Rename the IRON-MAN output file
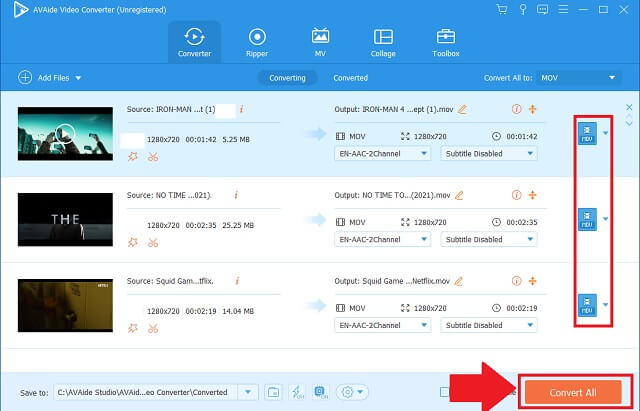This screenshot has width=640, height=411. pos(462,109)
